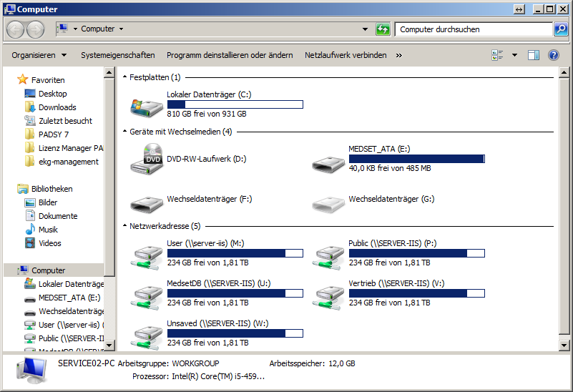Click the Computer durchsuchen search field
573x392 pixels.
pos(472,29)
